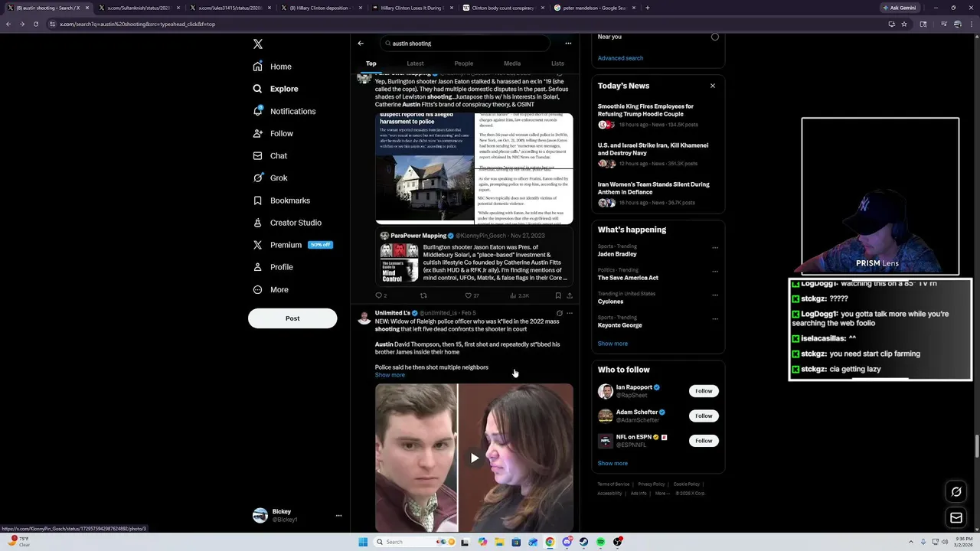
Task: Open More menu in sidebar
Action: (271, 289)
